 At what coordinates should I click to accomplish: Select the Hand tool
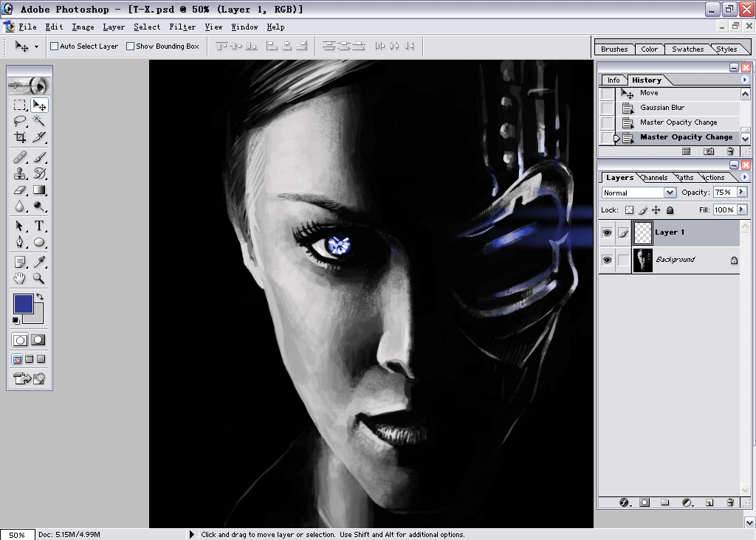[20, 278]
